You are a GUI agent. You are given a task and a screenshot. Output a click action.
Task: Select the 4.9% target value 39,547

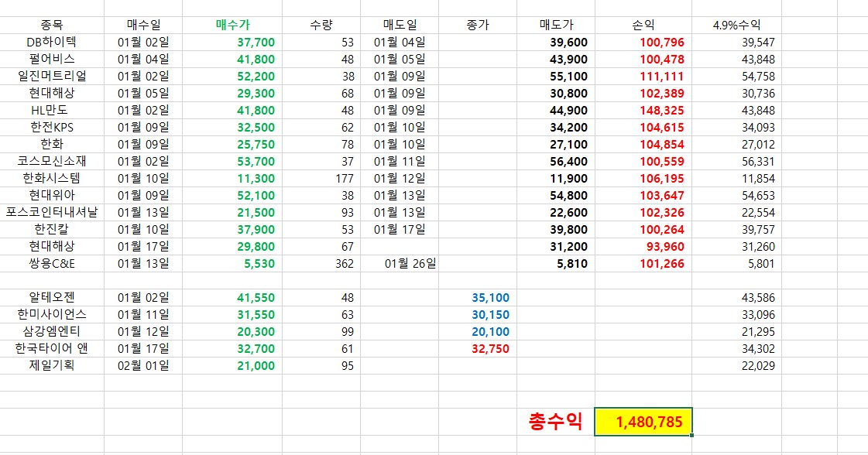tap(737, 42)
